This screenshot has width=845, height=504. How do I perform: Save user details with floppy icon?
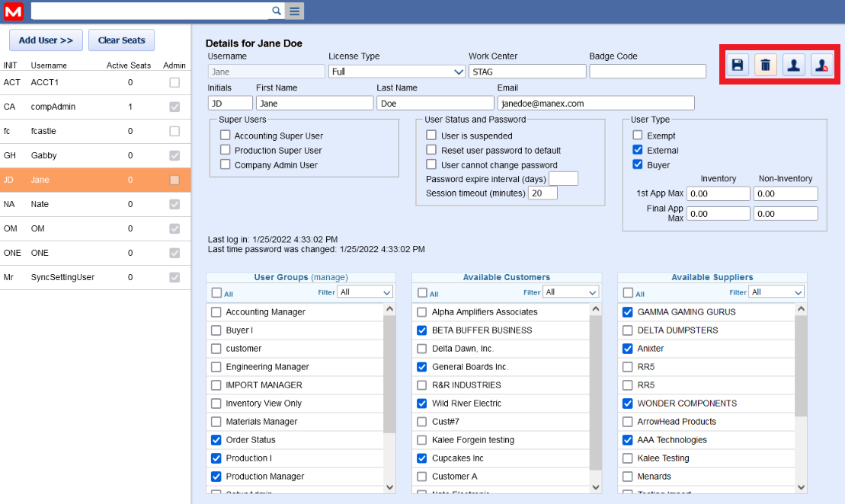tap(738, 65)
